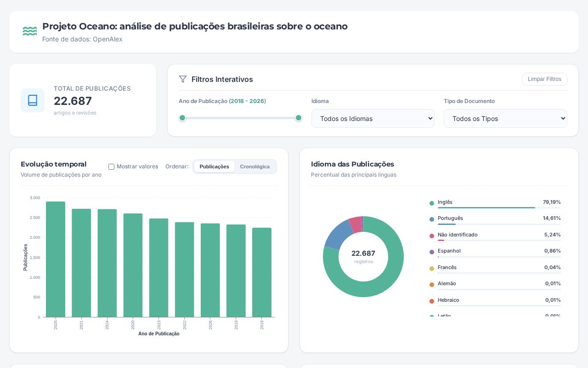This screenshot has height=368, width=588.
Task: Click the ocean waves logo icon
Action: click(x=30, y=31)
